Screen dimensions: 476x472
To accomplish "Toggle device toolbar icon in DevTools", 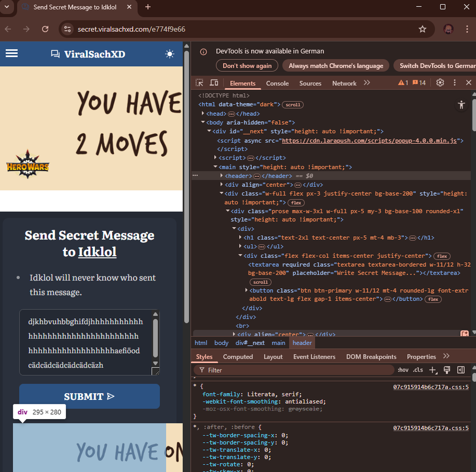I will pos(214,83).
